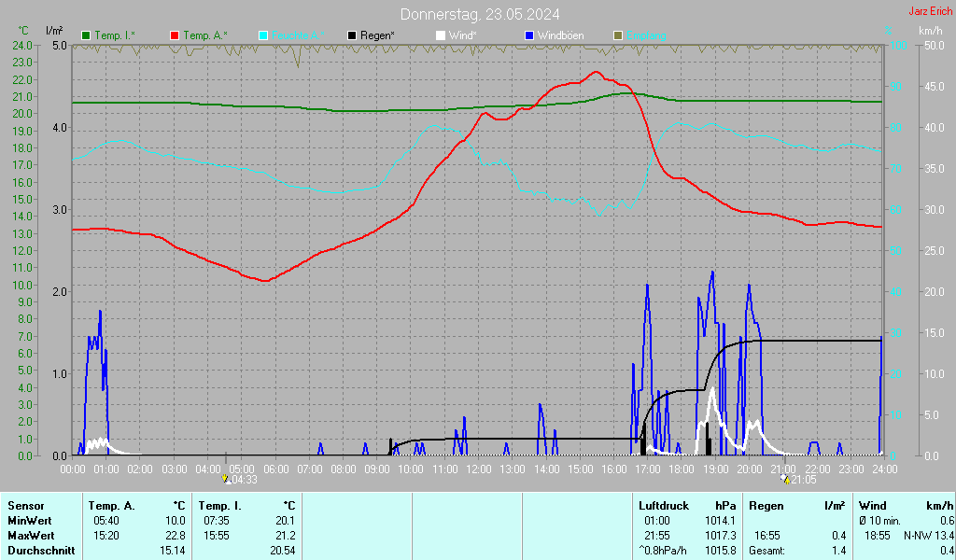Click the Regen* legend label
Screen dimensions: 956x560
pos(377,35)
